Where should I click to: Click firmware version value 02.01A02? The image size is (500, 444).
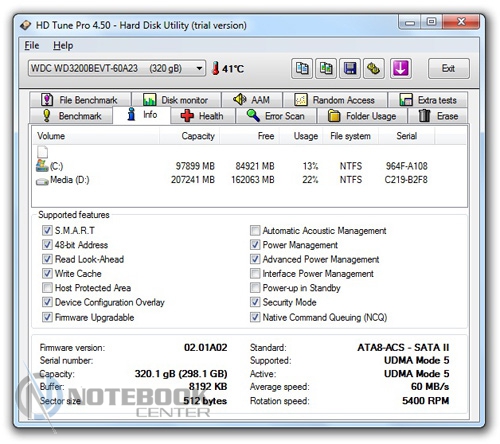[x=206, y=348]
